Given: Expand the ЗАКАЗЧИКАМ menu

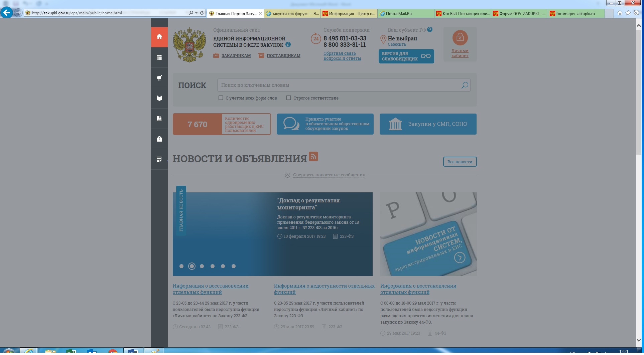Looking at the screenshot, I should (x=236, y=56).
